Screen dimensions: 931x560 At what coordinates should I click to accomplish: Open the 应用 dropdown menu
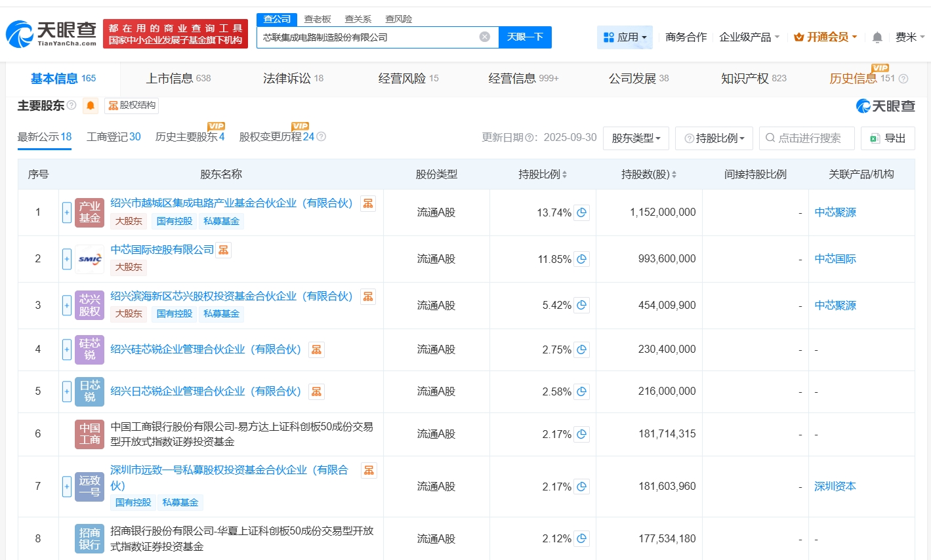(625, 37)
